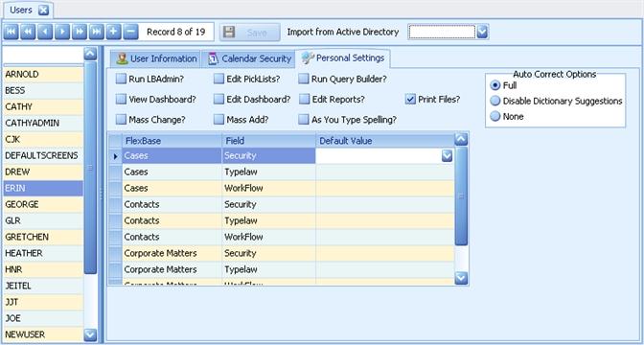The height and width of the screenshot is (345, 644).
Task: Click user search field above user list
Action: point(43,55)
